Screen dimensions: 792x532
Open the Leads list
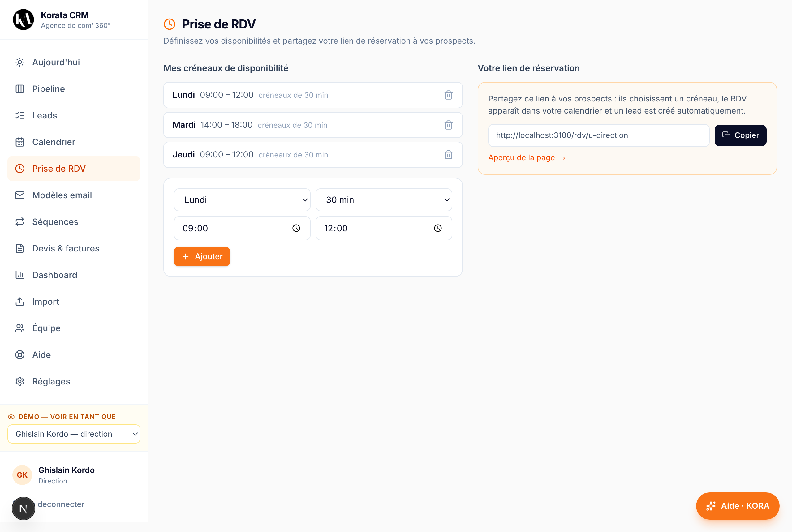pos(74,115)
